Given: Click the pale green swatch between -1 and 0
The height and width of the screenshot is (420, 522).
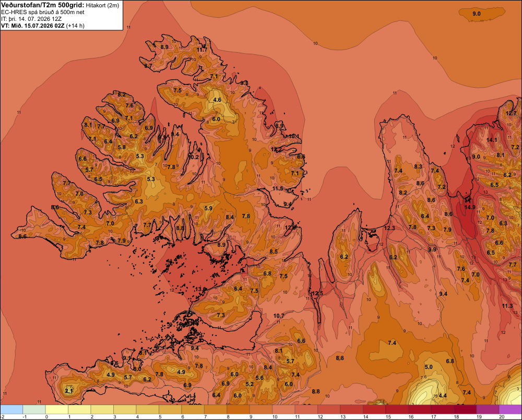Looking at the screenshot, I should [34, 410].
